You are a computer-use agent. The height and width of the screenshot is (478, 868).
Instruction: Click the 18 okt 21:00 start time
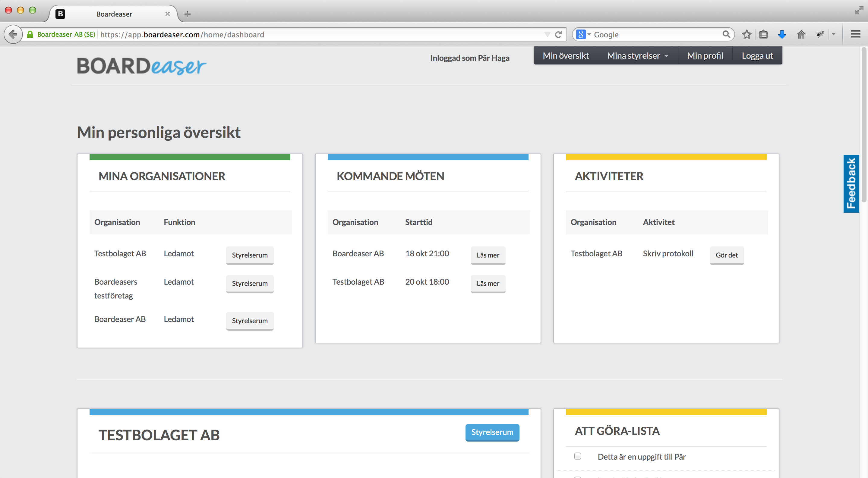point(427,254)
